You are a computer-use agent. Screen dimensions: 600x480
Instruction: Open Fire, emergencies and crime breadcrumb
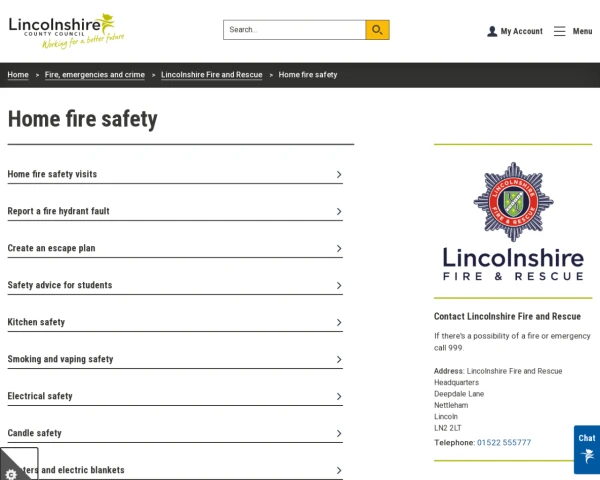(x=95, y=75)
